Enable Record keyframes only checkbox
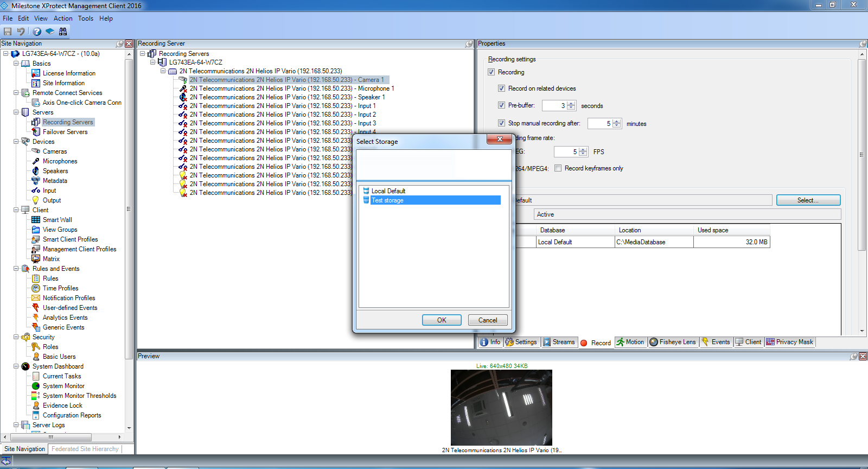This screenshot has height=469, width=868. coord(558,168)
